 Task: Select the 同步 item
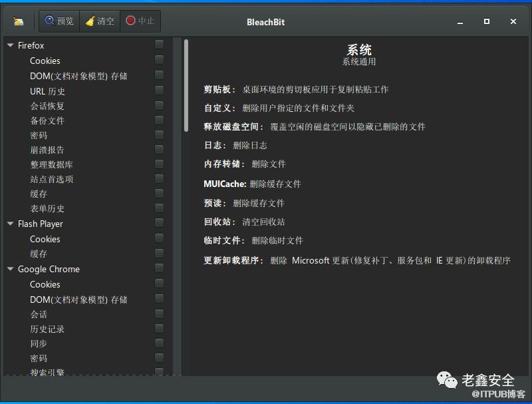coord(39,344)
